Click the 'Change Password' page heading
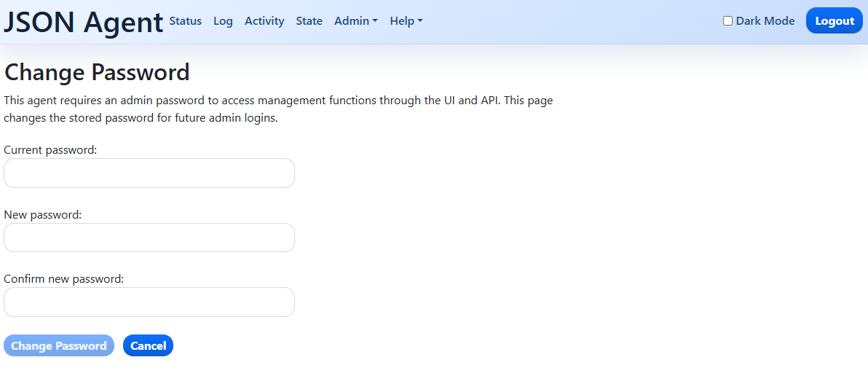This screenshot has width=868, height=376. pos(97,73)
